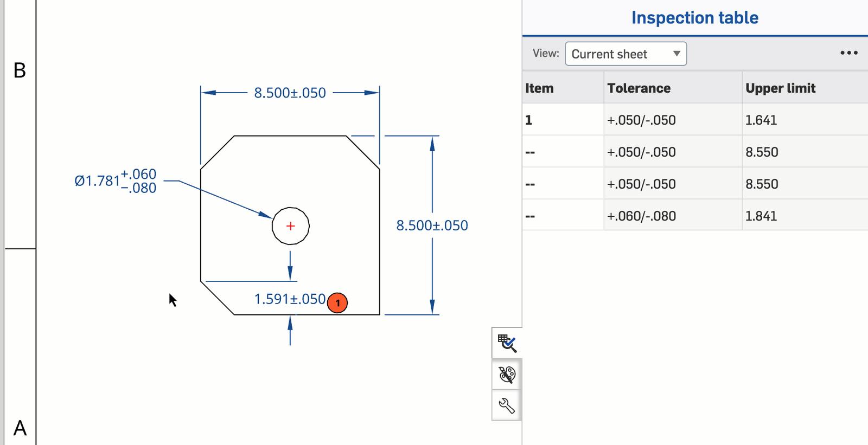The width and height of the screenshot is (868, 445).
Task: Select the top horizontal 8.500±.050 dimension
Action: [290, 93]
